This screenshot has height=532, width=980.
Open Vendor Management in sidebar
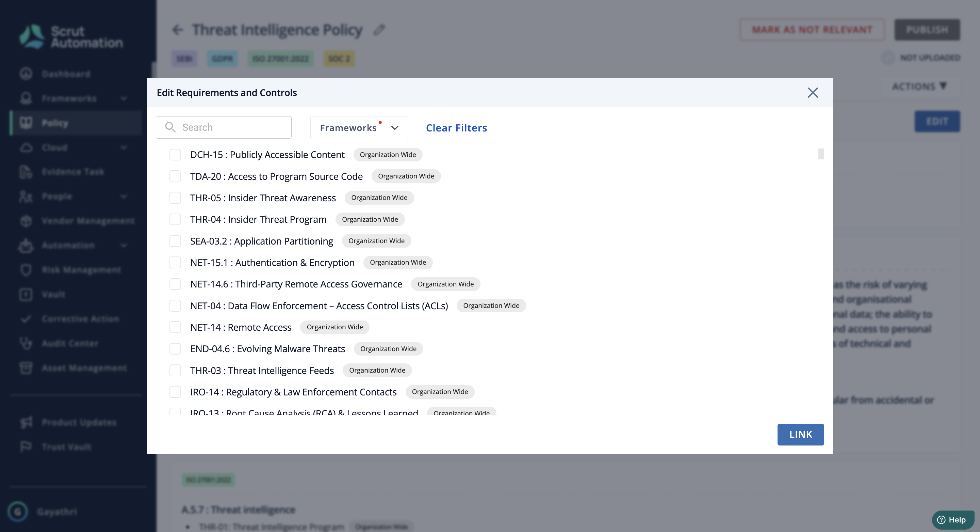pyautogui.click(x=88, y=221)
